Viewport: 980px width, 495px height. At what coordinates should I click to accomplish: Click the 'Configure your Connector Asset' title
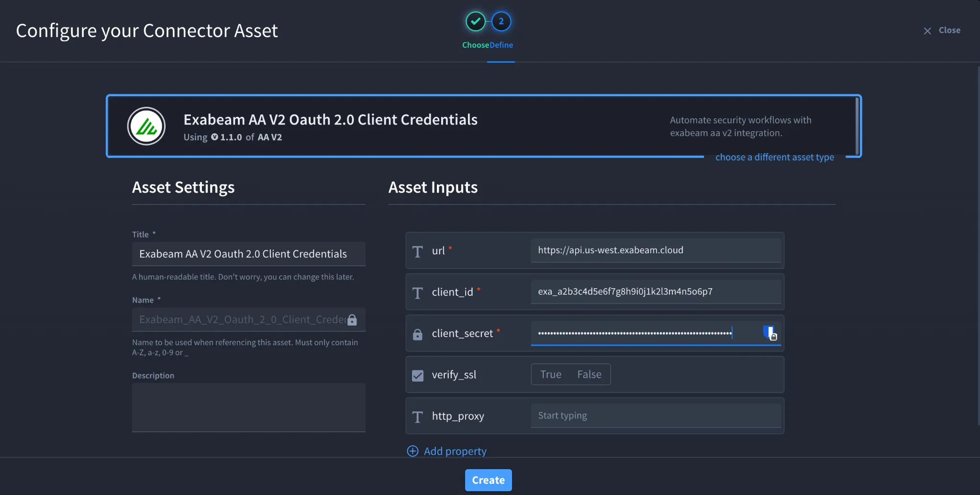click(147, 31)
